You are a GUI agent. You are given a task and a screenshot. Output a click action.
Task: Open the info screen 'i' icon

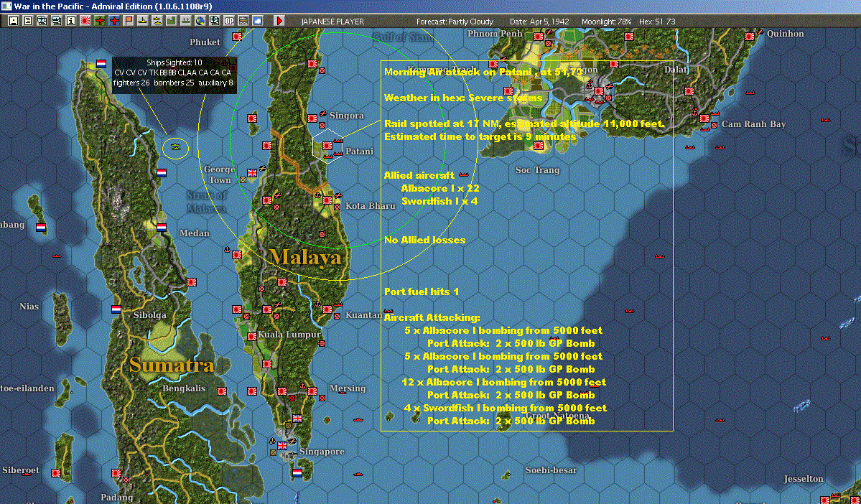point(71,21)
